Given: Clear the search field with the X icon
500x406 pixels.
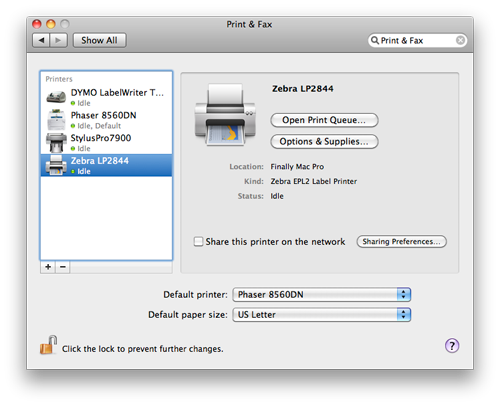Looking at the screenshot, I should click(460, 40).
